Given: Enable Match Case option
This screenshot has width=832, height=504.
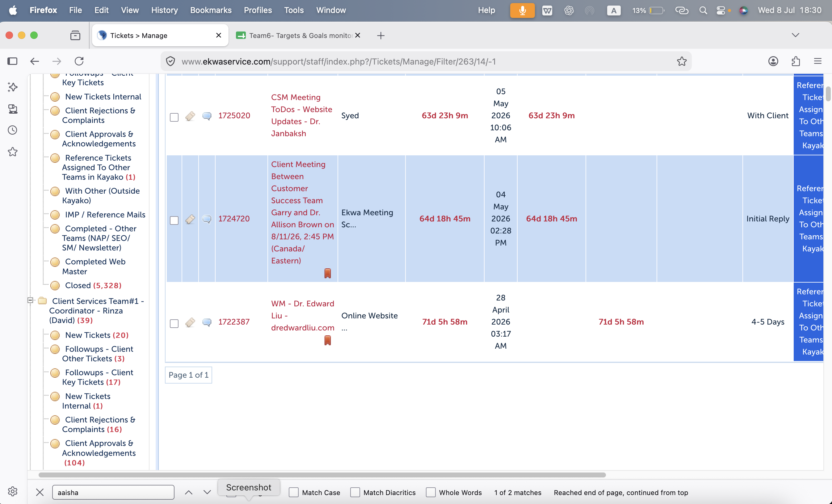Looking at the screenshot, I should [x=293, y=493].
